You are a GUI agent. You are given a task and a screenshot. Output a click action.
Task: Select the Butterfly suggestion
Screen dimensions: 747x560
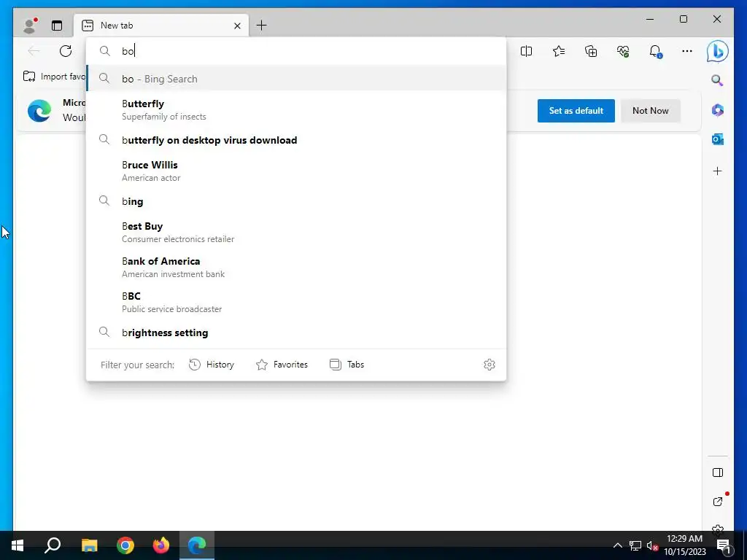coord(296,109)
